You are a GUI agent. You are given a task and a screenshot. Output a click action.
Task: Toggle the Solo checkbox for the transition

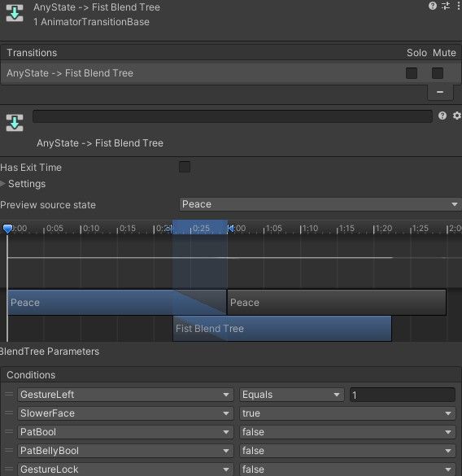412,73
